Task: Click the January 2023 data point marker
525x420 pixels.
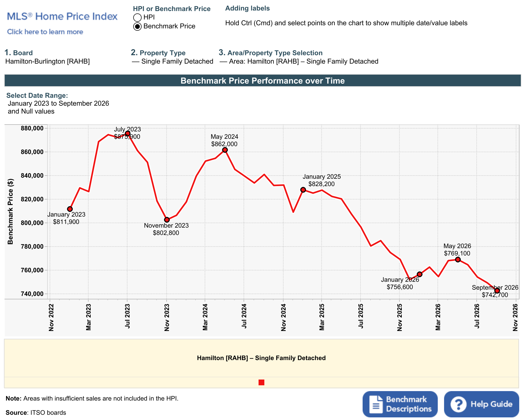Action: coord(70,209)
